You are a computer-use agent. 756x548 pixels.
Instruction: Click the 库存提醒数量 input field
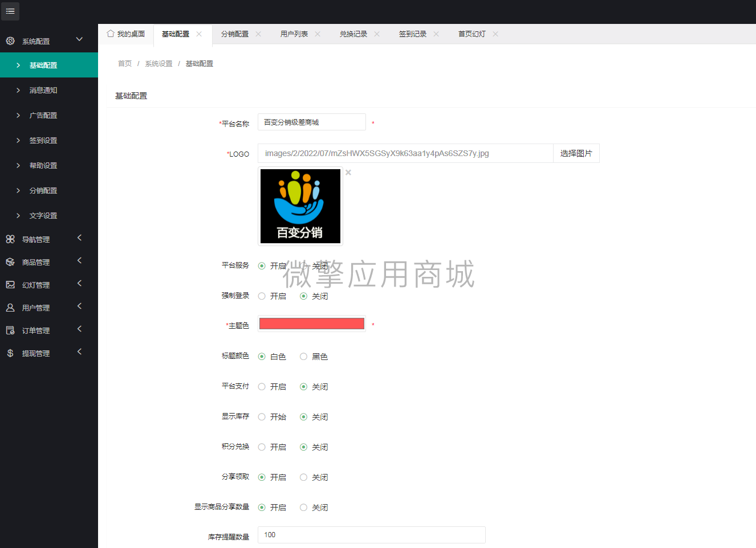[x=372, y=535]
